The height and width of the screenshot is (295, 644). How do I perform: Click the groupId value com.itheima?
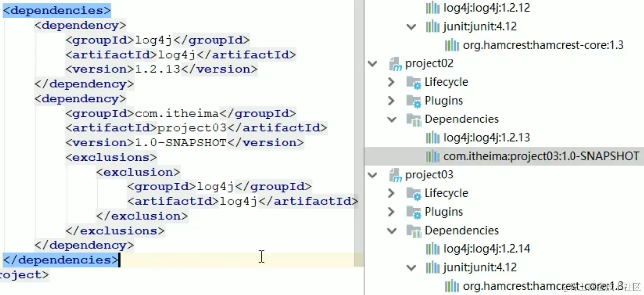pyautogui.click(x=177, y=114)
